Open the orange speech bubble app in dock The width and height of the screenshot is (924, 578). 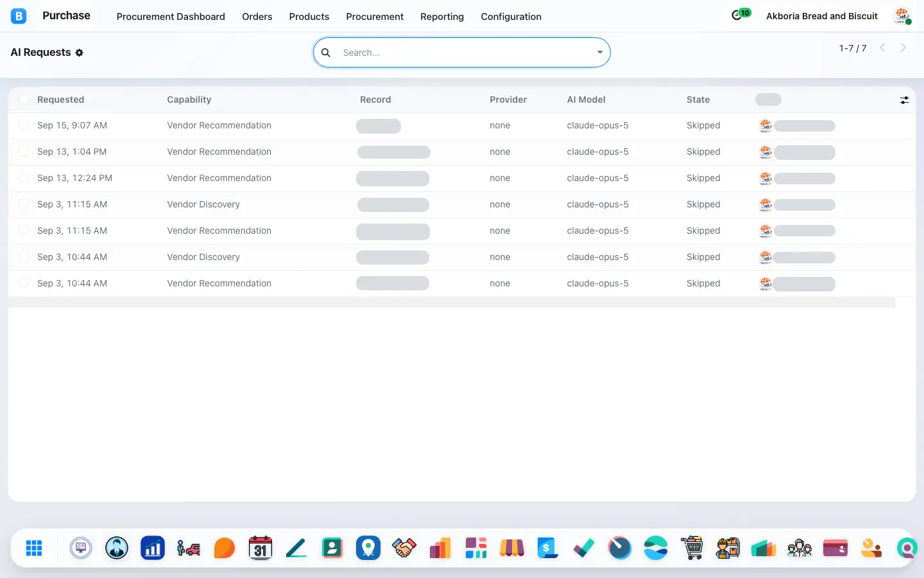coord(225,548)
